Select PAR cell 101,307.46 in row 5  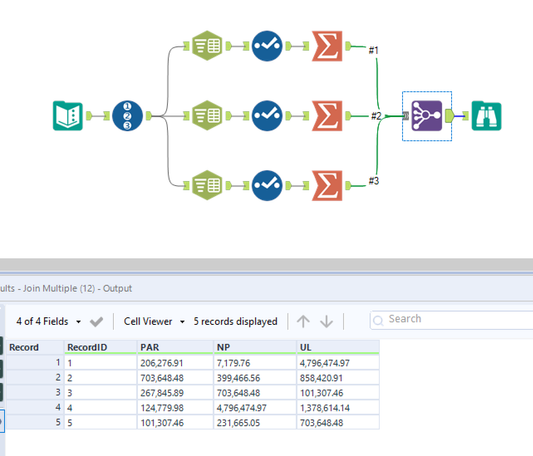pyautogui.click(x=175, y=423)
